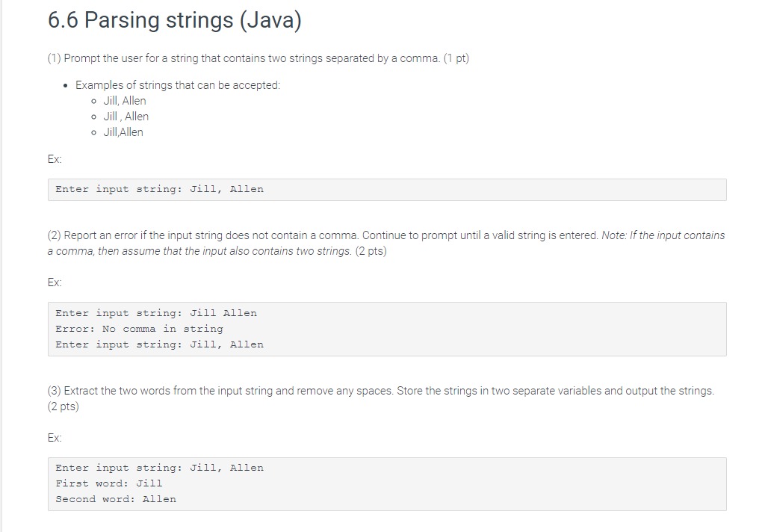Click the step (1) prompt instruction text
This screenshot has height=532, width=768.
[258, 58]
